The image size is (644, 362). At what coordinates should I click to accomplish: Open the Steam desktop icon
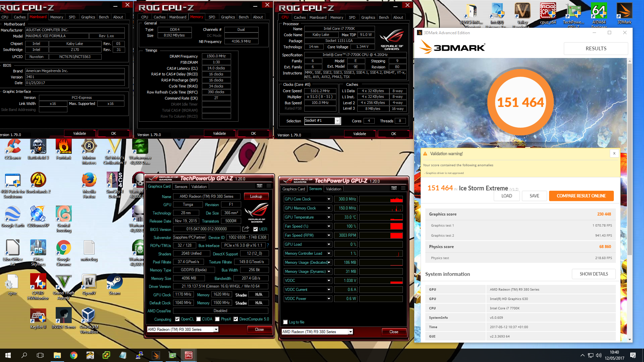tap(114, 285)
